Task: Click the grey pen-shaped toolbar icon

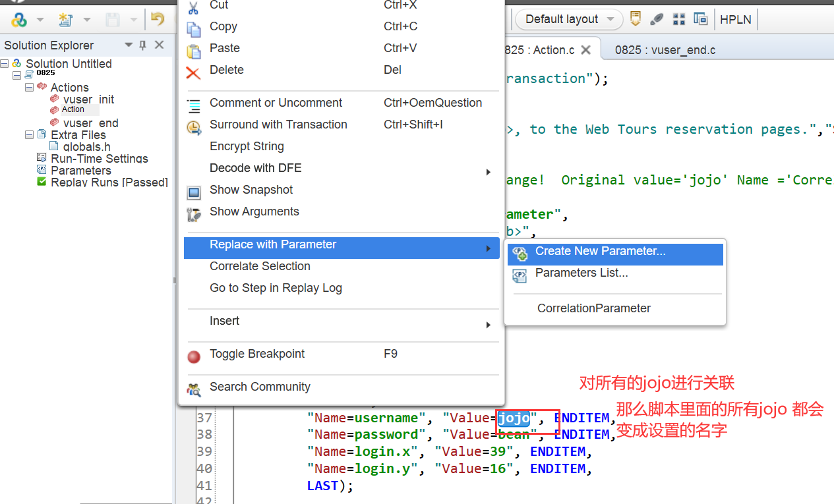Action: click(x=657, y=19)
